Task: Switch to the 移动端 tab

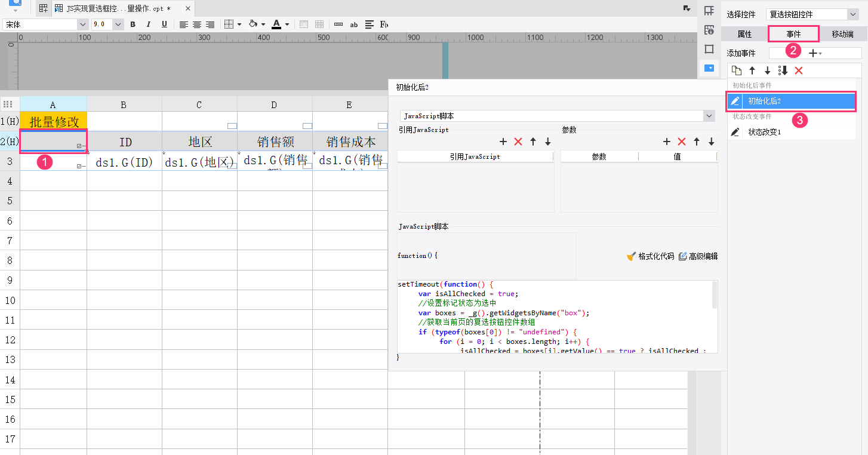Action: point(842,34)
